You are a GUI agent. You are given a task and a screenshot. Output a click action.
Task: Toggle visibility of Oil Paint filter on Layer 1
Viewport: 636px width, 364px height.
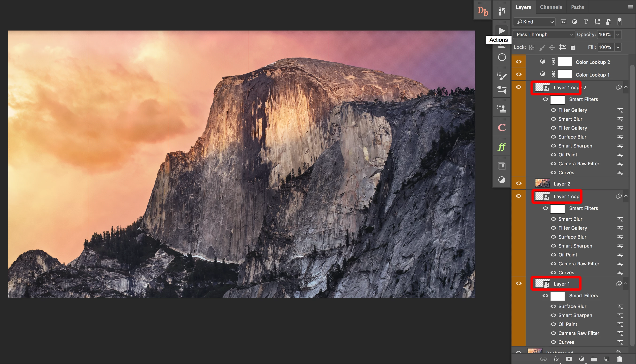tap(553, 324)
